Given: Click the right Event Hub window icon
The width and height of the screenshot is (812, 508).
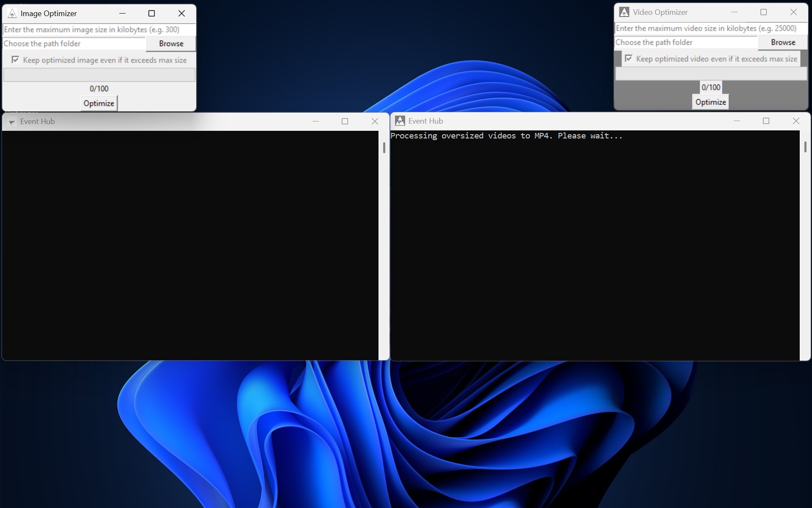Looking at the screenshot, I should [400, 121].
